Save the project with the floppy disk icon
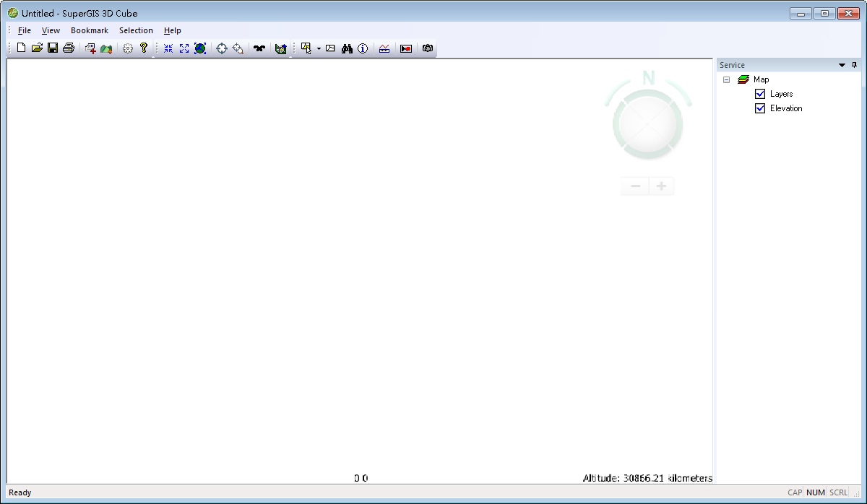The width and height of the screenshot is (867, 504). 53,48
